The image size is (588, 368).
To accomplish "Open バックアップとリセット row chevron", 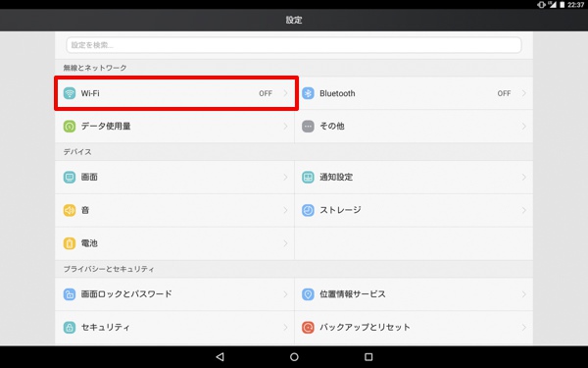I will point(524,327).
